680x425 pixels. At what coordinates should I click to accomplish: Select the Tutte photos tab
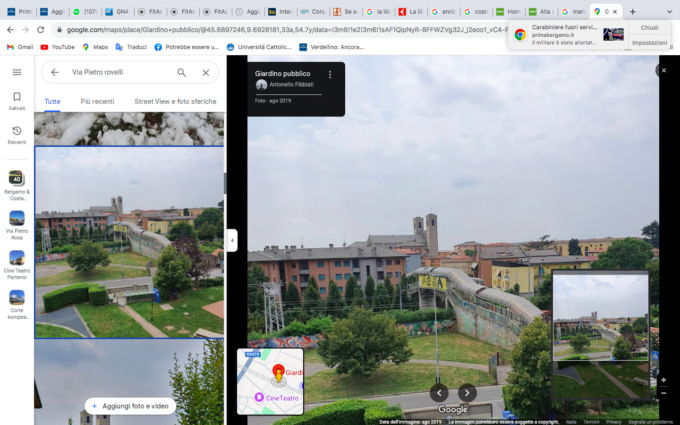pyautogui.click(x=52, y=101)
